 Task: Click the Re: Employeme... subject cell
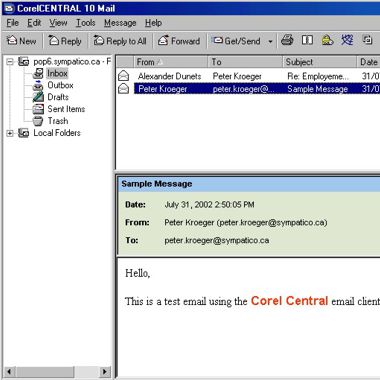click(318, 76)
